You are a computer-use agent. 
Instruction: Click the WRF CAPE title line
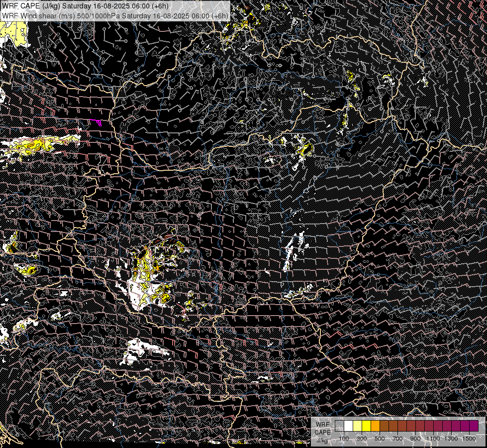coord(85,6)
